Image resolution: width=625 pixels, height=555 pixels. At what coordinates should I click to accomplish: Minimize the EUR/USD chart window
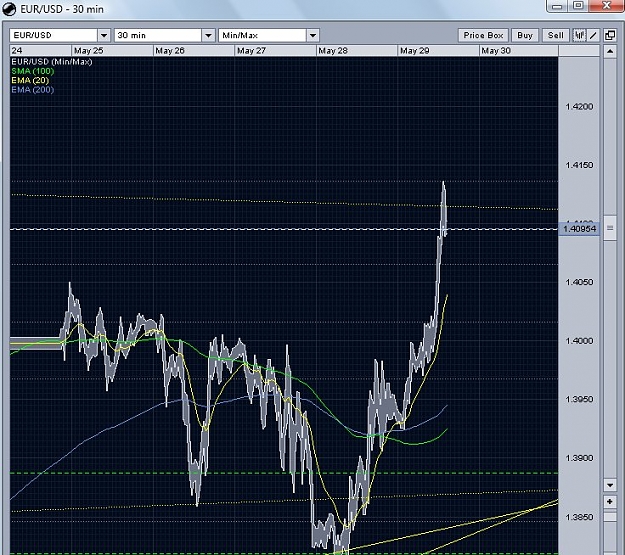click(x=557, y=6)
